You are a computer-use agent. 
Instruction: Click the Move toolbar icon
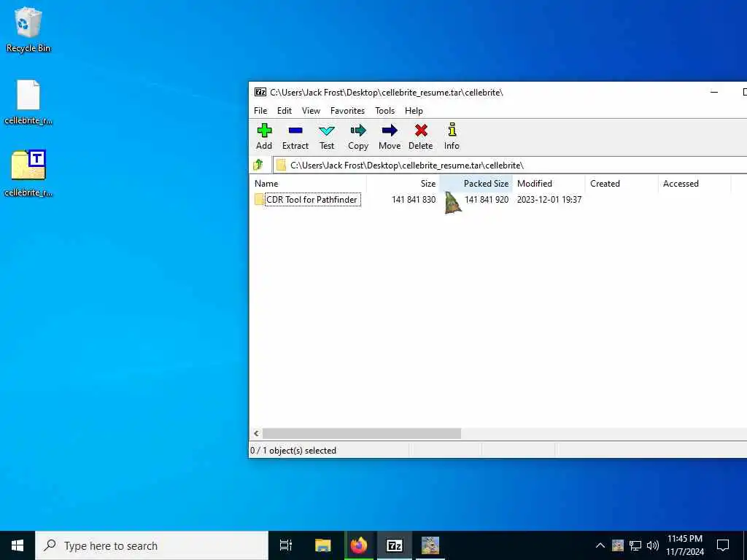pyautogui.click(x=390, y=136)
